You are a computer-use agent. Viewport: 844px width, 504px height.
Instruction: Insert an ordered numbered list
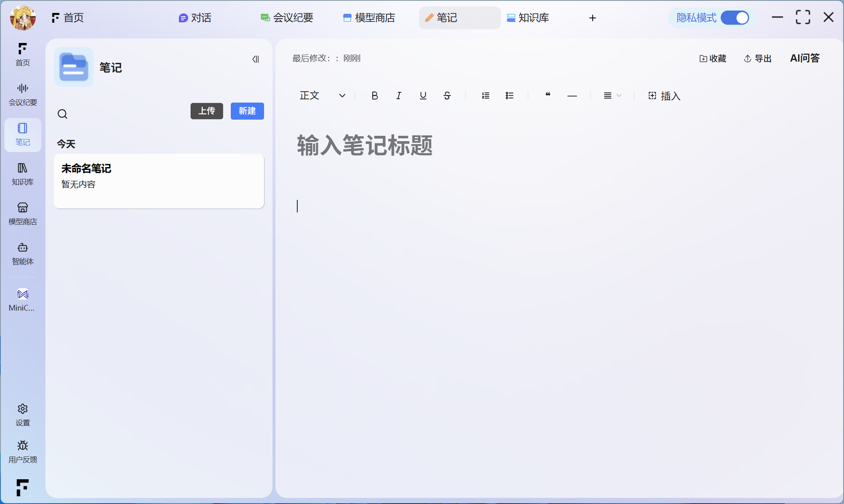click(x=485, y=96)
